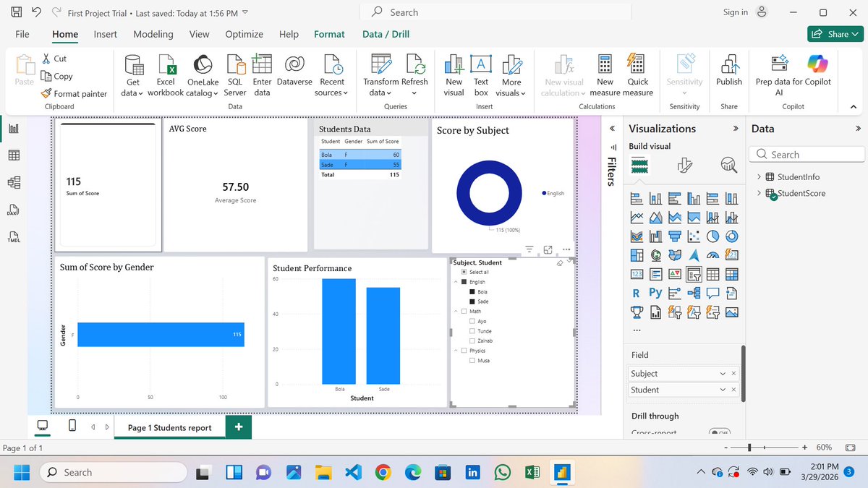Open the Analytics magnifier tab
This screenshot has width=868, height=488.
(x=728, y=166)
